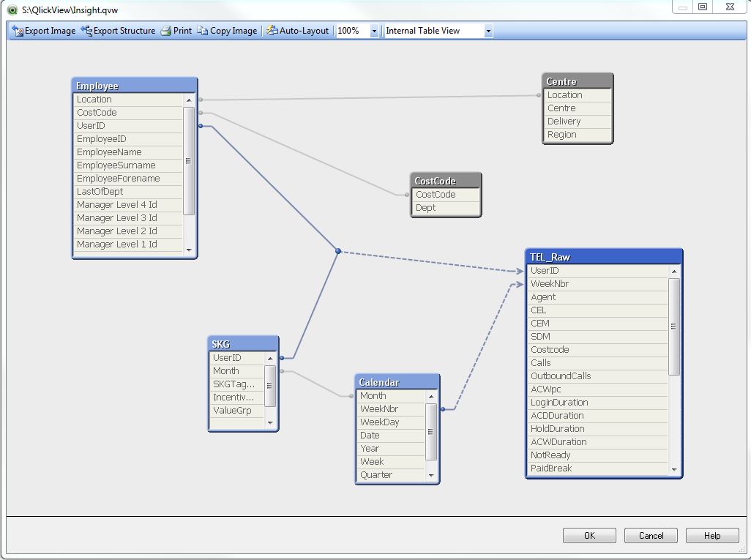
Task: Click the Export Structure toolbar icon
Action: click(x=86, y=31)
